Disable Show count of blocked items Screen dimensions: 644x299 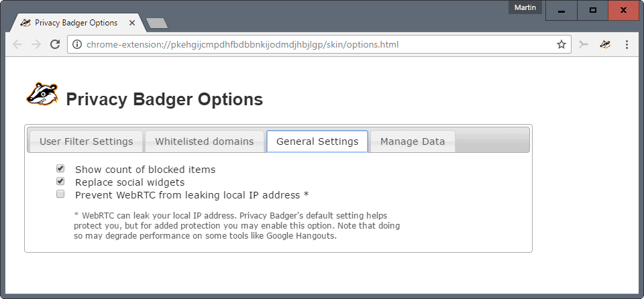click(x=60, y=169)
